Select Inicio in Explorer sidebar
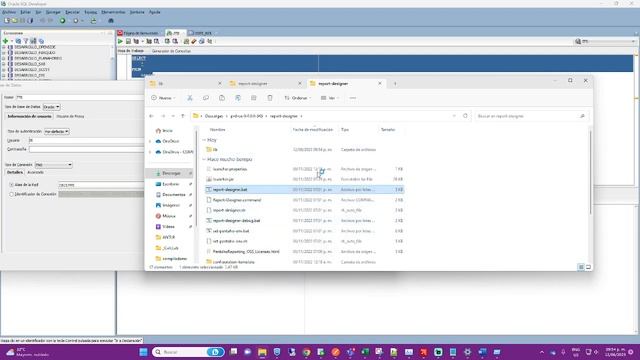Image resolution: width=640 pixels, height=360 pixels. point(167,131)
